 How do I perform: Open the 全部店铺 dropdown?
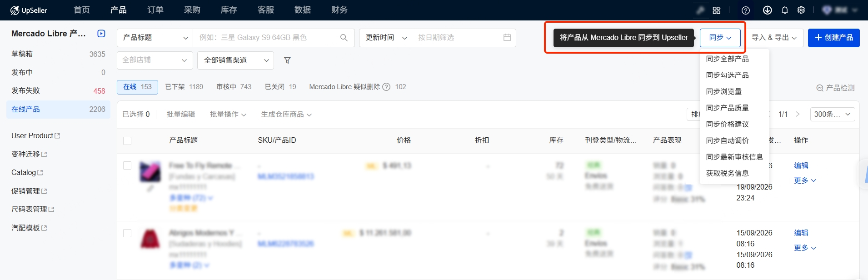click(155, 60)
